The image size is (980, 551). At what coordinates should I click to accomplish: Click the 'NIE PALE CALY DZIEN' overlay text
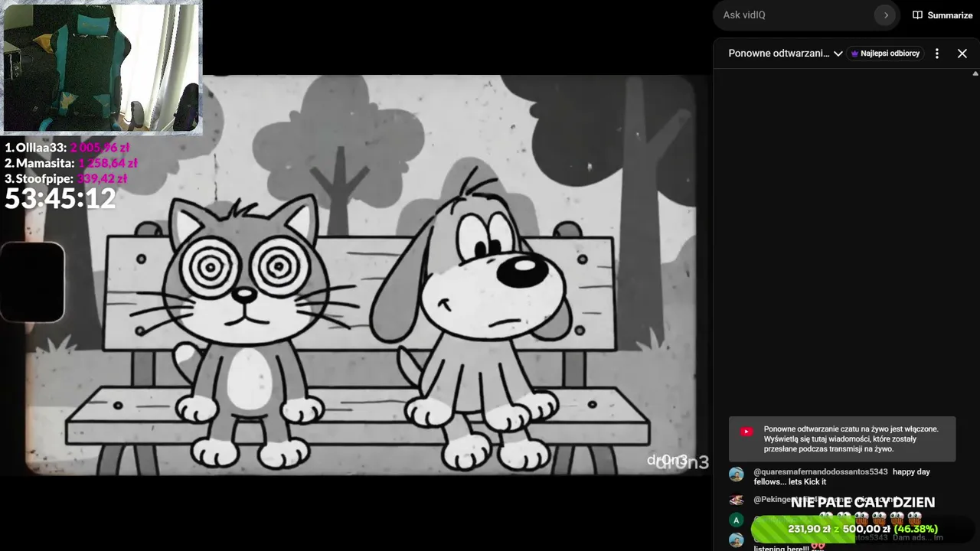click(863, 502)
